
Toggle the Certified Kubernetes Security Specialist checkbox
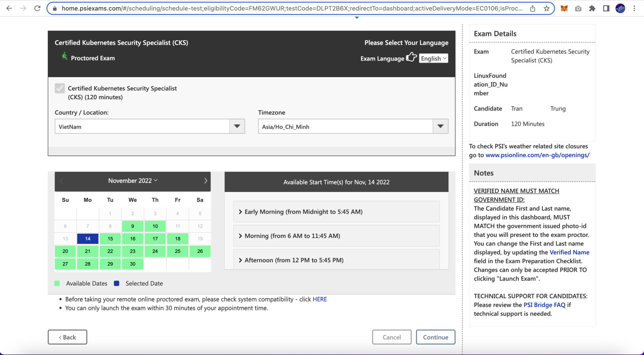pos(60,88)
